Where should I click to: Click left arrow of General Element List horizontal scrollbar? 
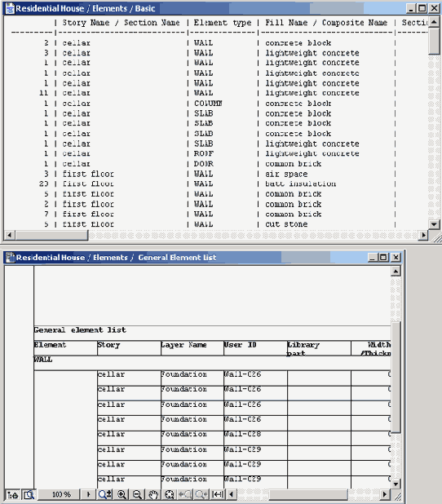tap(231, 494)
